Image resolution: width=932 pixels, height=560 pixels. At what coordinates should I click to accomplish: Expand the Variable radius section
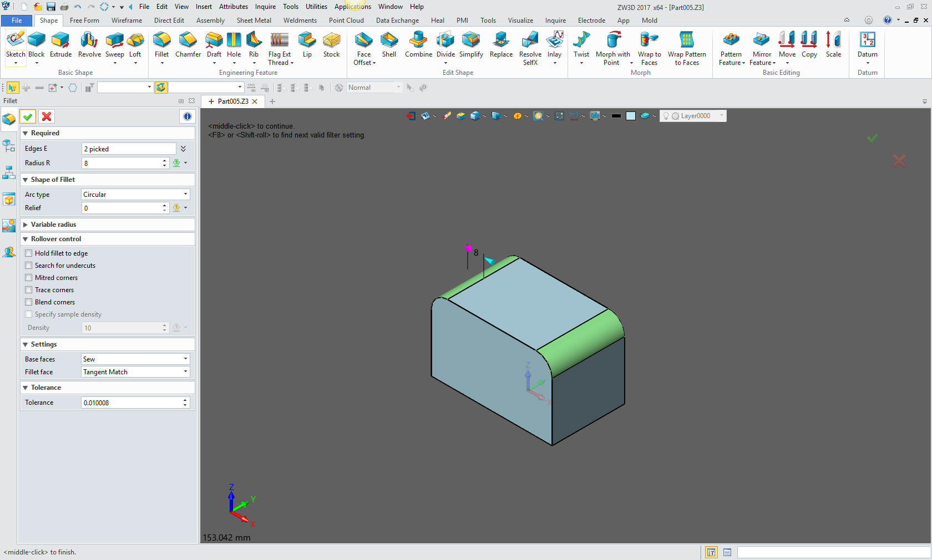53,225
